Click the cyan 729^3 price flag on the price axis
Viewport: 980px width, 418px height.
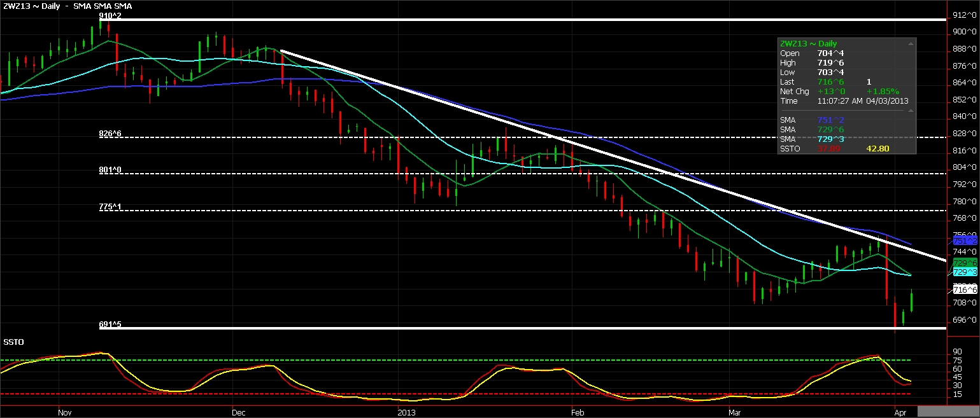(x=965, y=272)
